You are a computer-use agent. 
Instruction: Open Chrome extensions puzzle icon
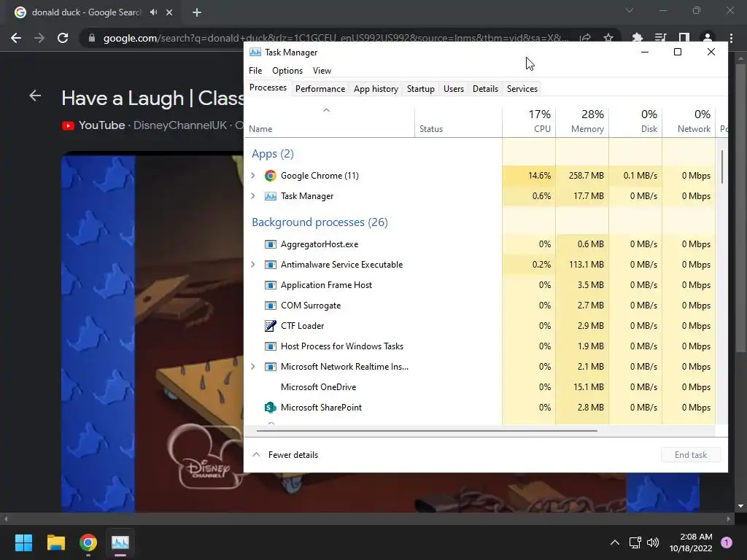coord(637,38)
